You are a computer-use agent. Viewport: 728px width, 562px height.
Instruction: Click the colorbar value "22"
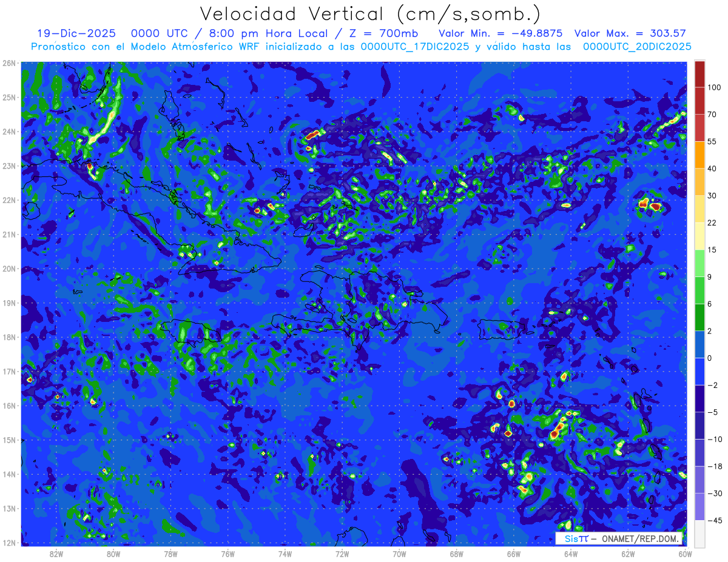tap(712, 223)
